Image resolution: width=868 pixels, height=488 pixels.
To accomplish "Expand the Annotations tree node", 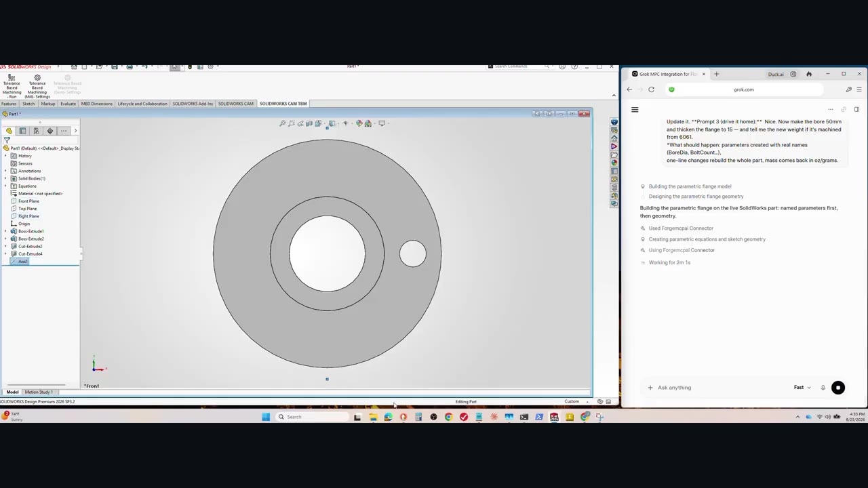I will click(x=5, y=171).
